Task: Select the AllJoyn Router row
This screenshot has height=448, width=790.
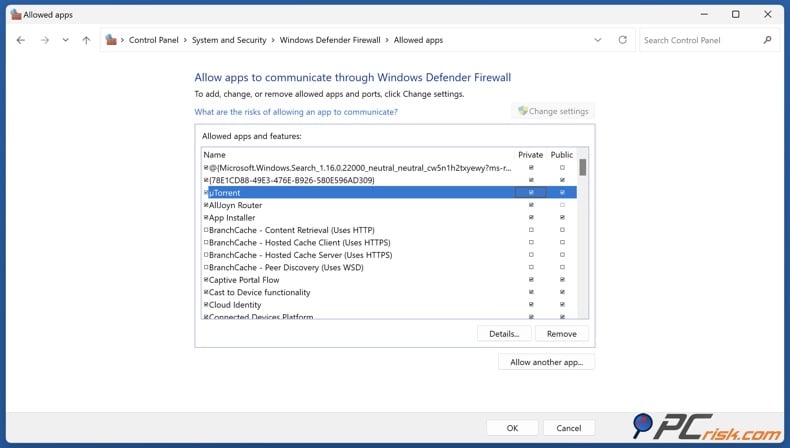Action: (x=389, y=205)
